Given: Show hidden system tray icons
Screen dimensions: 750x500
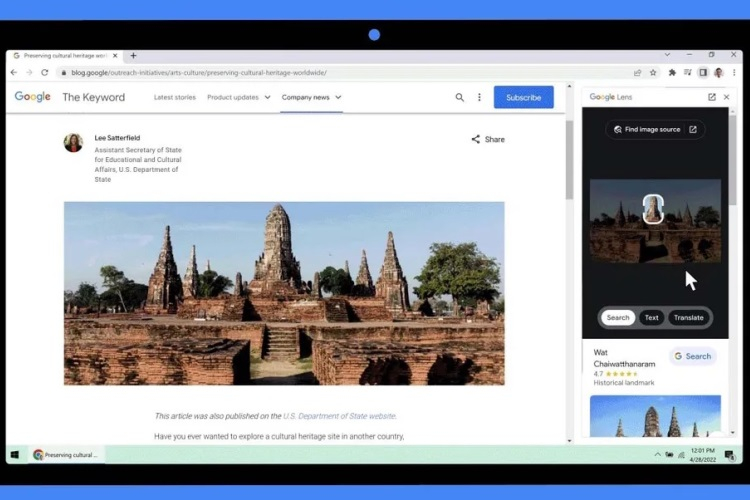Looking at the screenshot, I should coord(657,455).
